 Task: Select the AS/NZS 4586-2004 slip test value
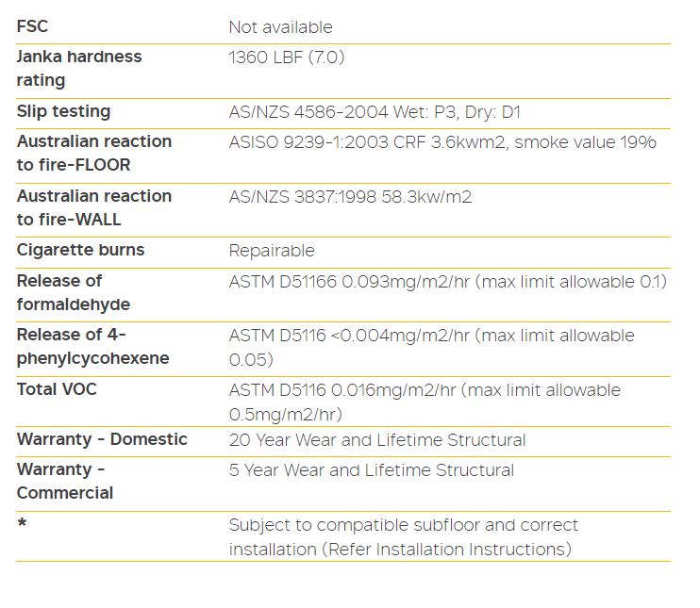(375, 112)
